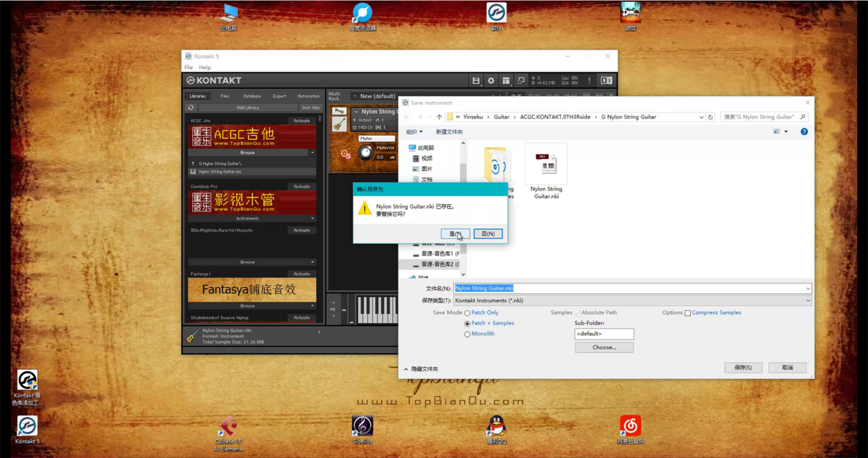Image resolution: width=868 pixels, height=458 pixels.
Task: Click the Guitar breadcrumb in address bar
Action: point(501,117)
